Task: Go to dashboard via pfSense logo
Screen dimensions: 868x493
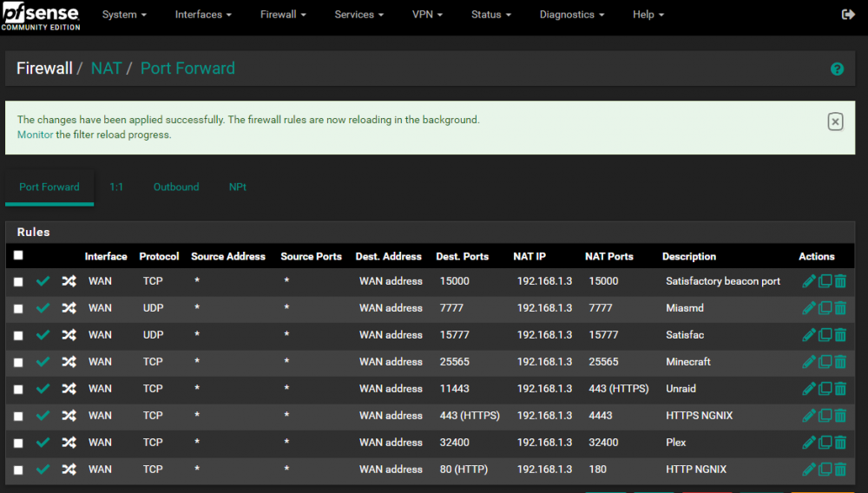Action: [x=41, y=16]
